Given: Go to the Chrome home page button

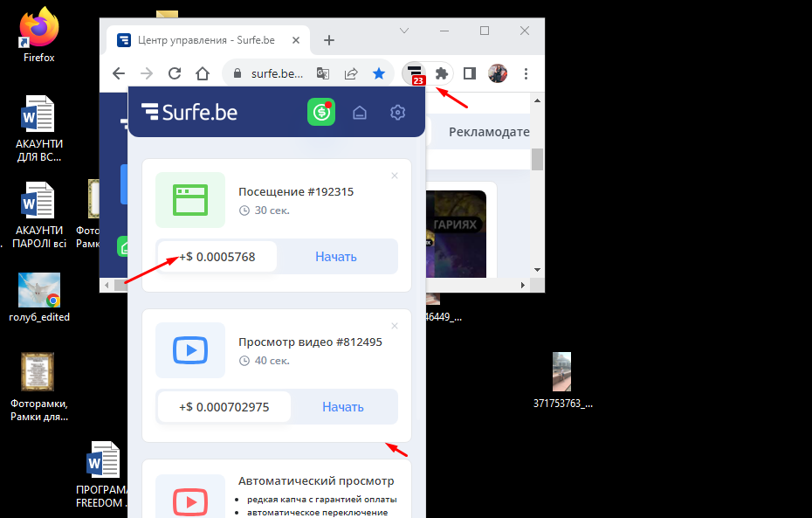Looking at the screenshot, I should (x=203, y=73).
